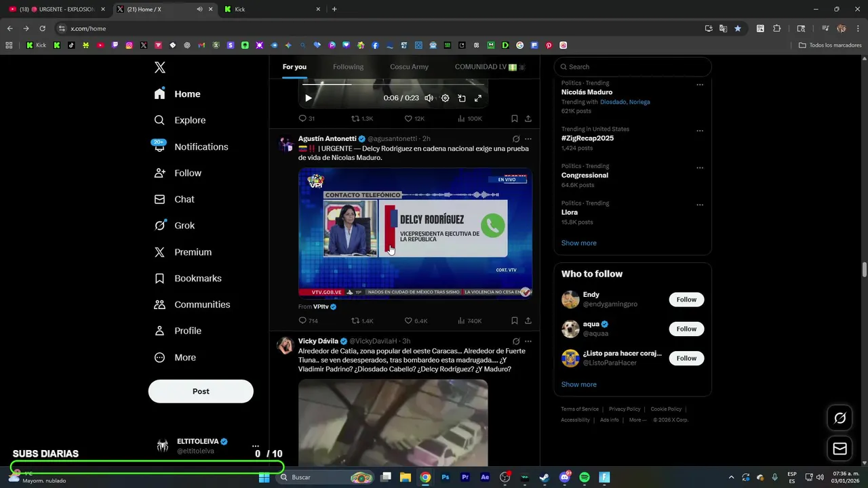868x488 pixels.
Task: Open the VPItv source link
Action: click(x=321, y=307)
